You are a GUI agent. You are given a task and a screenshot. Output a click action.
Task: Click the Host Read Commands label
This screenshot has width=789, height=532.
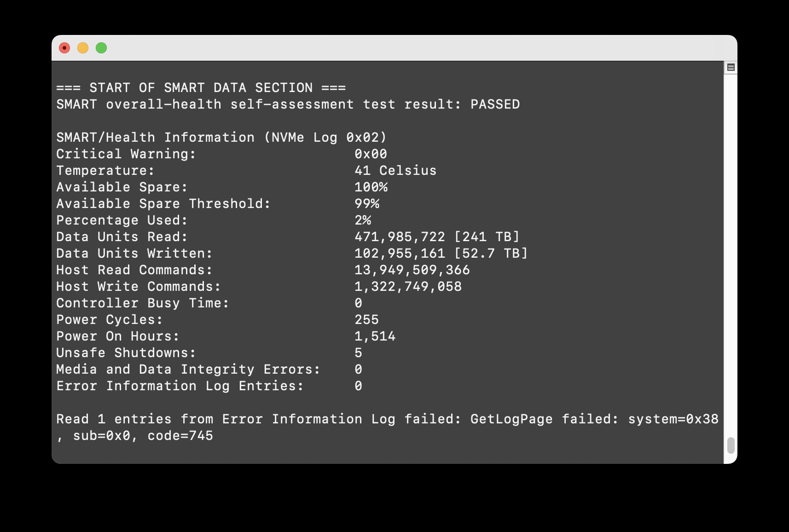(134, 270)
